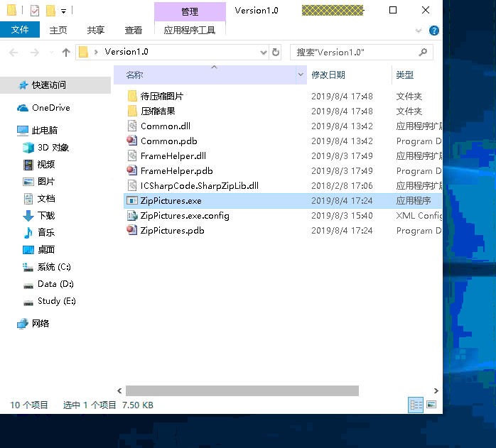Image resolution: width=496 pixels, height=448 pixels.
Task: Select the ICSharpCode.SharpZipLib.dll file icon
Action: click(x=132, y=185)
